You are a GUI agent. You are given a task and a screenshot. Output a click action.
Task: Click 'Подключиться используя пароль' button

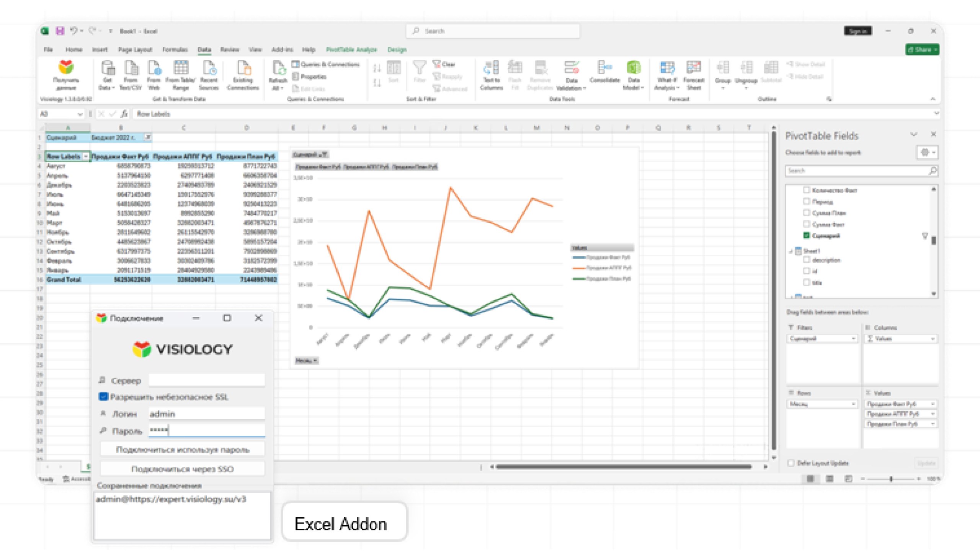[x=182, y=450]
